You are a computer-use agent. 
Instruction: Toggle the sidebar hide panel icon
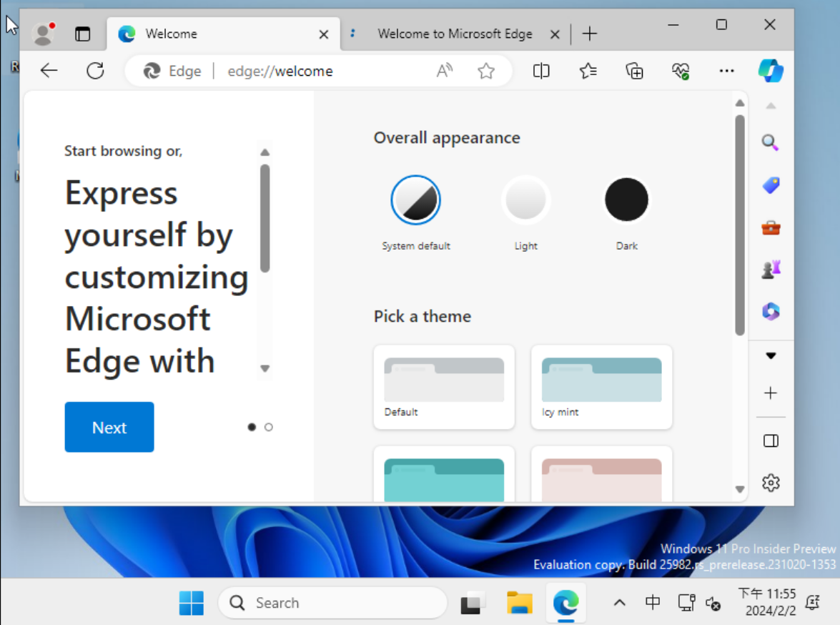point(771,441)
